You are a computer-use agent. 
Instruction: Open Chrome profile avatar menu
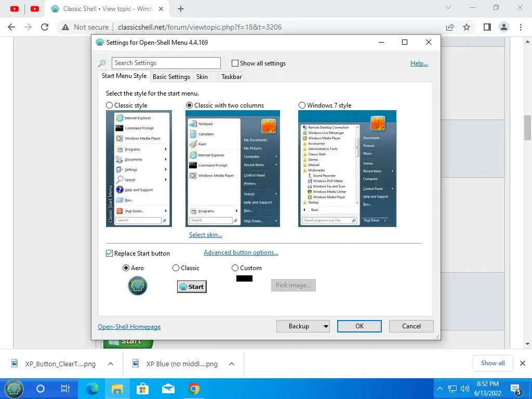tap(504, 27)
